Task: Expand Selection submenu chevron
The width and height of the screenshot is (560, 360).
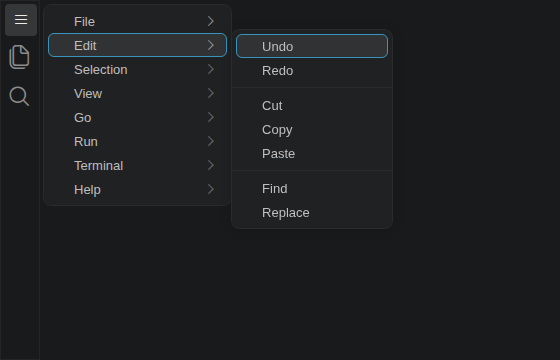Action: coord(211,69)
